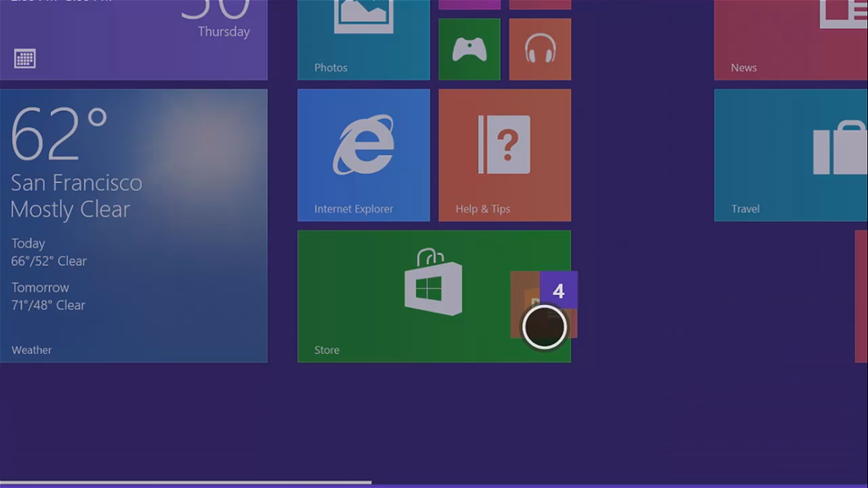Image resolution: width=868 pixels, height=488 pixels.
Task: Open the Help & Tips tile
Action: [x=505, y=156]
